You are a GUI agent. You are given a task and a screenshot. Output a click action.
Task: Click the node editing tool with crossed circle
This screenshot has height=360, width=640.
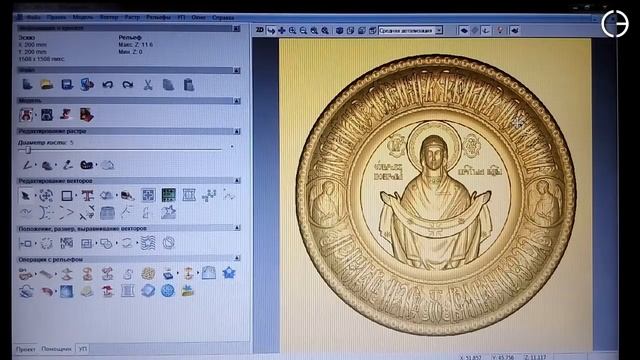click(46, 196)
